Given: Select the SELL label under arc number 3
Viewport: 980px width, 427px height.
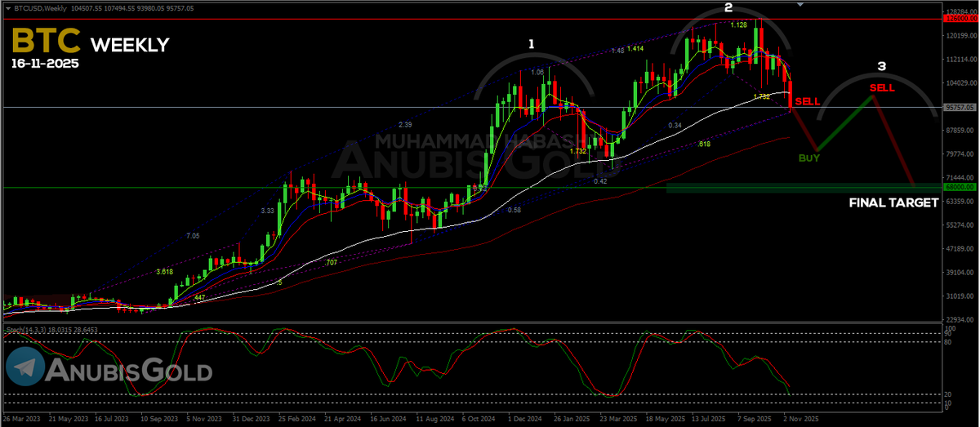Looking at the screenshot, I should [882, 87].
